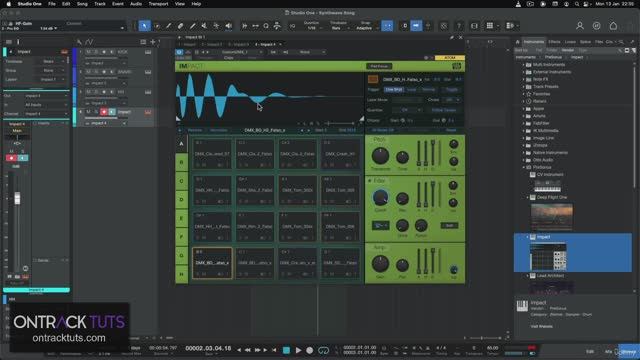
Task: Open the Channel dropdown in inspector
Action: pos(46,114)
